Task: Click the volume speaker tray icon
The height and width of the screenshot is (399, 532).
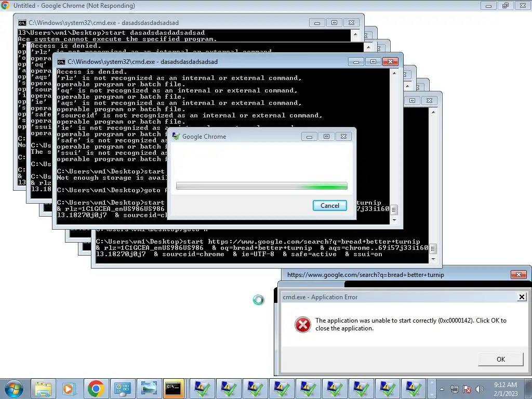Action: pyautogui.click(x=480, y=389)
